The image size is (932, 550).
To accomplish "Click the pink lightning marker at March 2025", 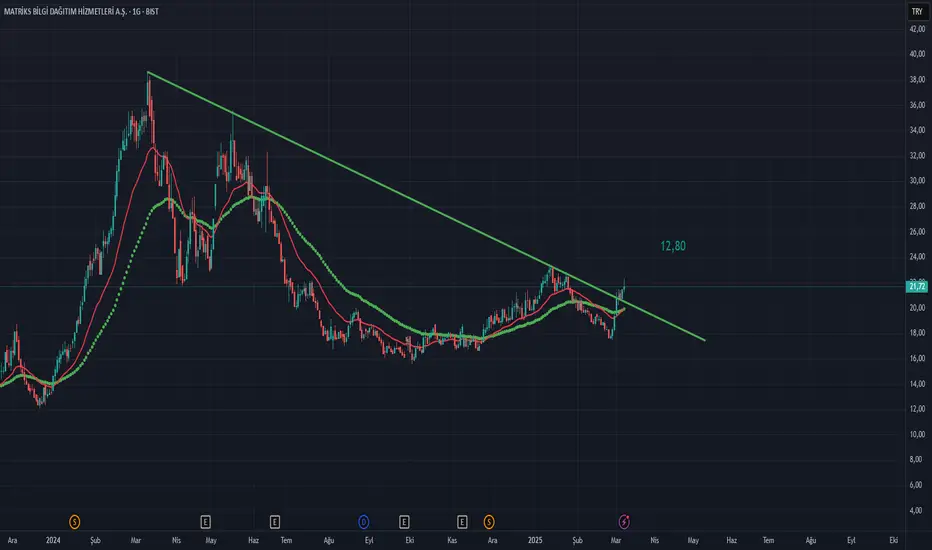I will point(624,522).
